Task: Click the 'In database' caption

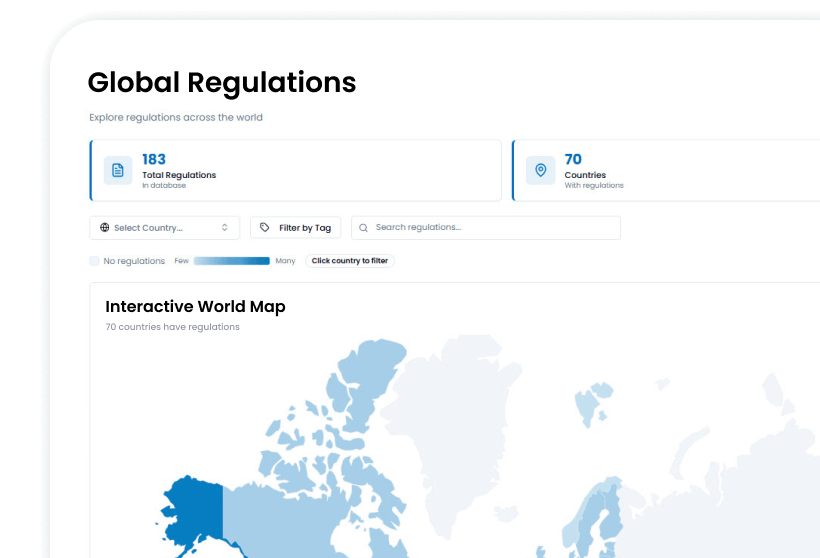Action: click(x=164, y=185)
